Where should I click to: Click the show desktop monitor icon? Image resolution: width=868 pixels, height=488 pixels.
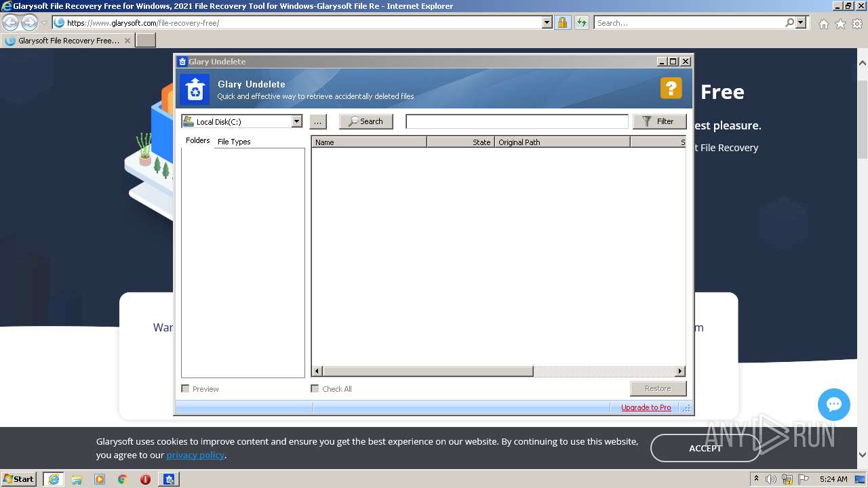tap(861, 479)
